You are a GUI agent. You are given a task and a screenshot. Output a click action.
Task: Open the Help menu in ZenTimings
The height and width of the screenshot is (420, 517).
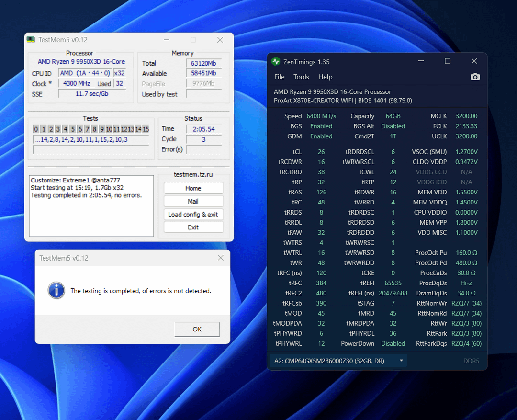click(325, 77)
